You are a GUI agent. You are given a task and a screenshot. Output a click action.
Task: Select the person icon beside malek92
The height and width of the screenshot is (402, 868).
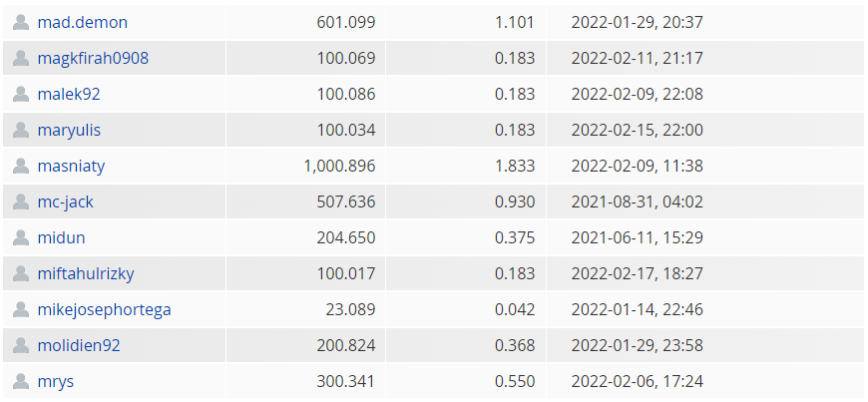click(21, 94)
